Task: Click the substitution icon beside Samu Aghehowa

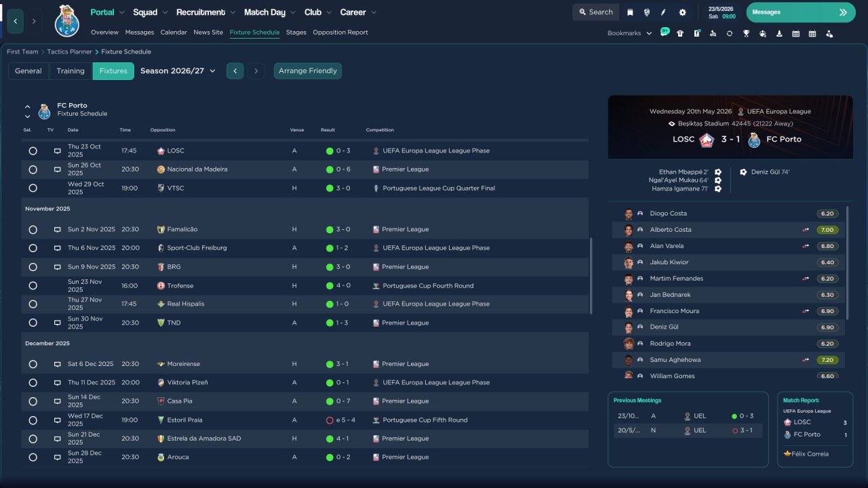Action: (x=806, y=360)
